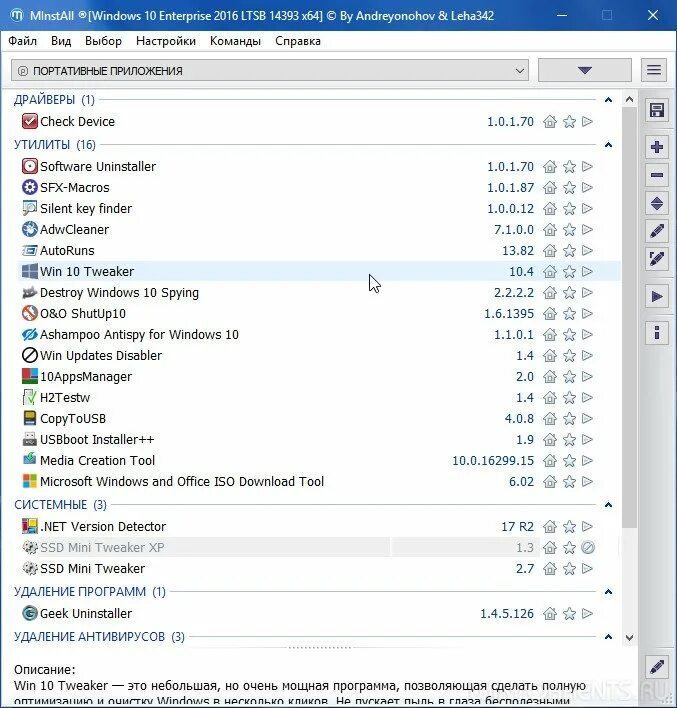The width and height of the screenshot is (677, 708).
Task: Click the info icon in sidebar
Action: [657, 333]
